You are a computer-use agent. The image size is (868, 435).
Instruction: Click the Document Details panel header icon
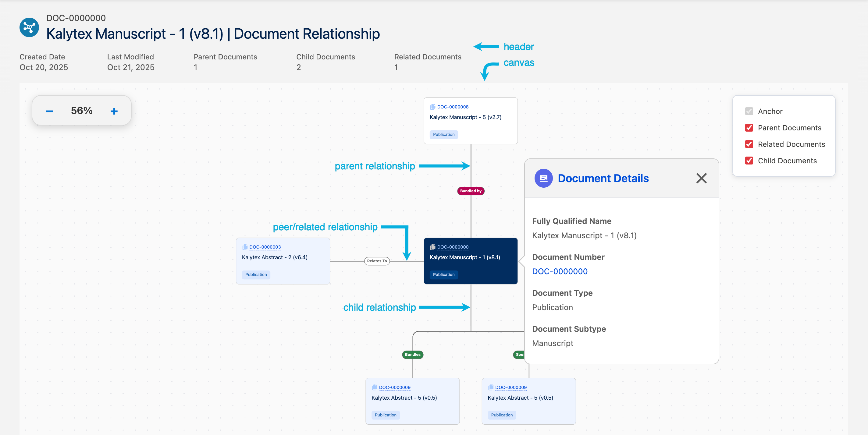tap(543, 179)
